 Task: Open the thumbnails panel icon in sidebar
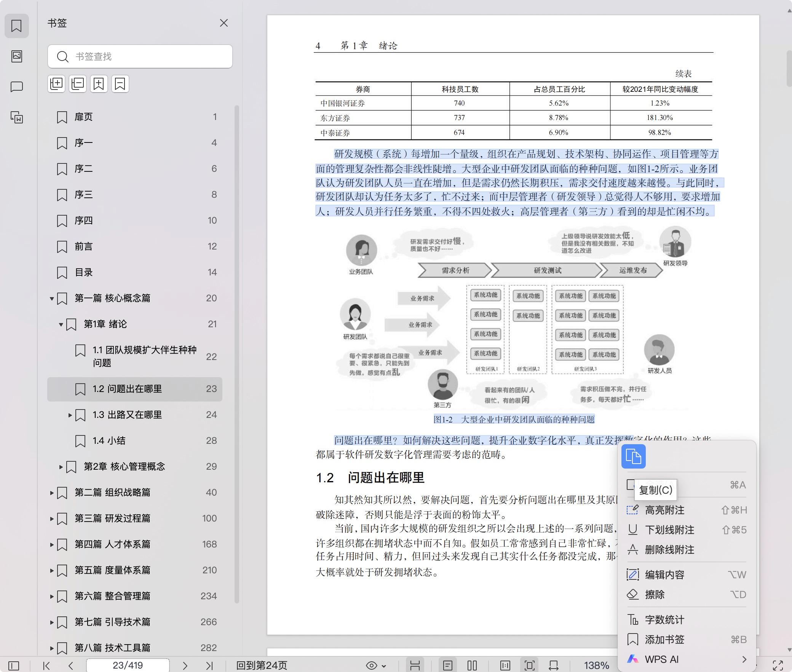coord(17,56)
